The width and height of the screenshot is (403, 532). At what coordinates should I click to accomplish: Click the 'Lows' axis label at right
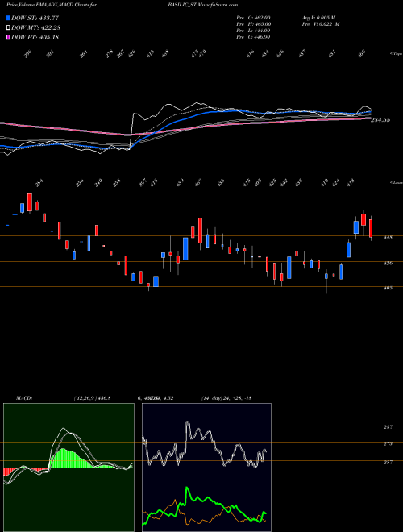[396, 182]
